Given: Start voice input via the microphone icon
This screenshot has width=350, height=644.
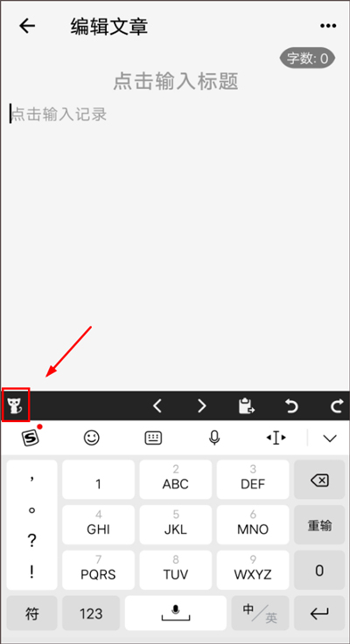Looking at the screenshot, I should coord(213,439).
